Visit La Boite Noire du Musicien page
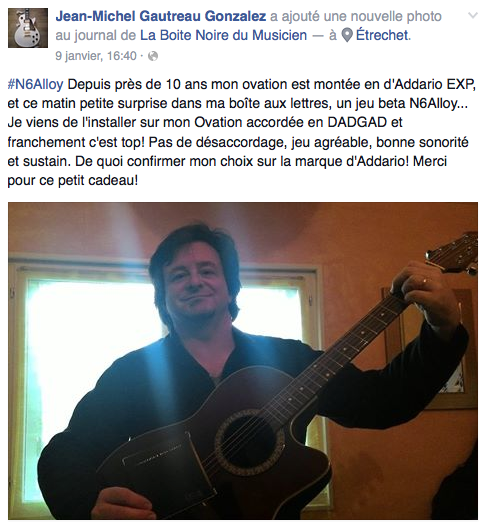Screen dimensions: 486x528 224,35
